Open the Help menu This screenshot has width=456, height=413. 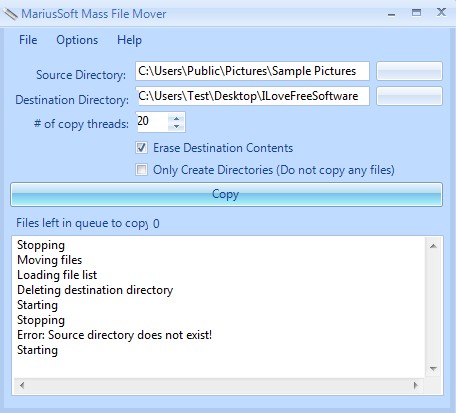coord(129,40)
